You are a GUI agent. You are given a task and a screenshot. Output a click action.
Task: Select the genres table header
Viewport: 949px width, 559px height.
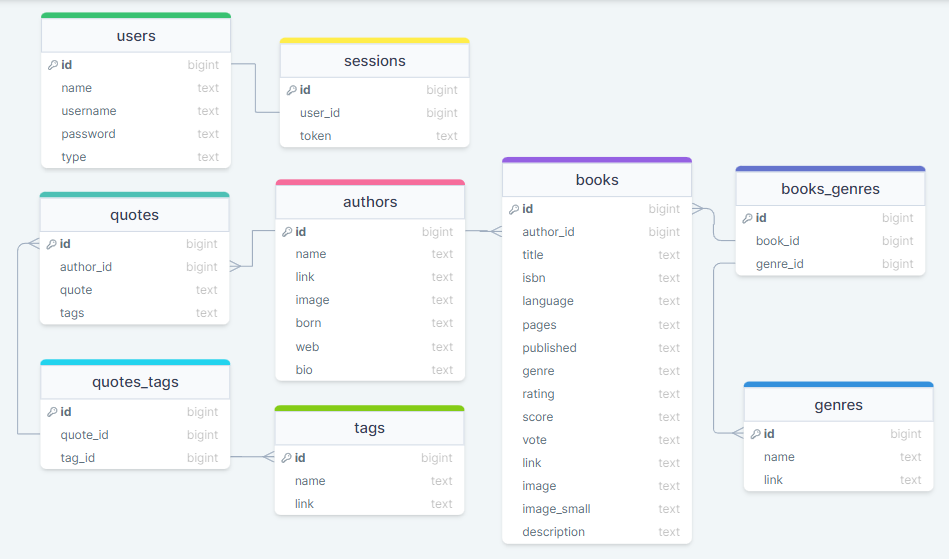(x=838, y=405)
